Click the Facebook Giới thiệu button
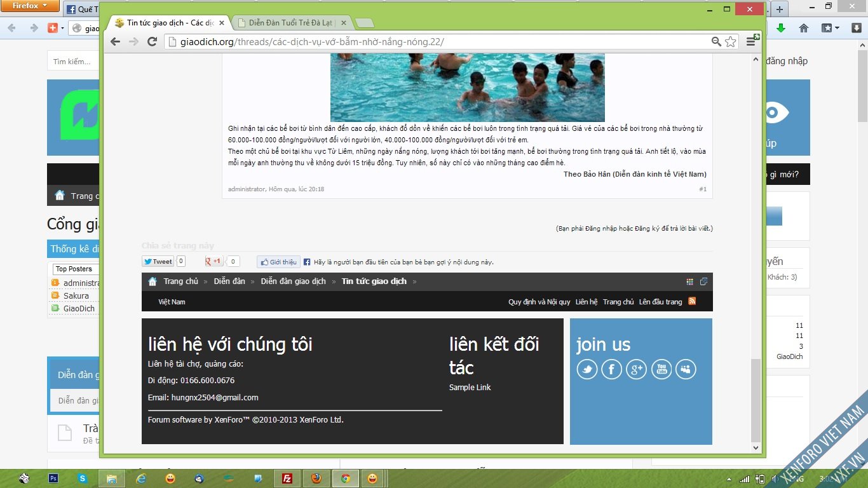This screenshot has width=868, height=488. tap(278, 262)
